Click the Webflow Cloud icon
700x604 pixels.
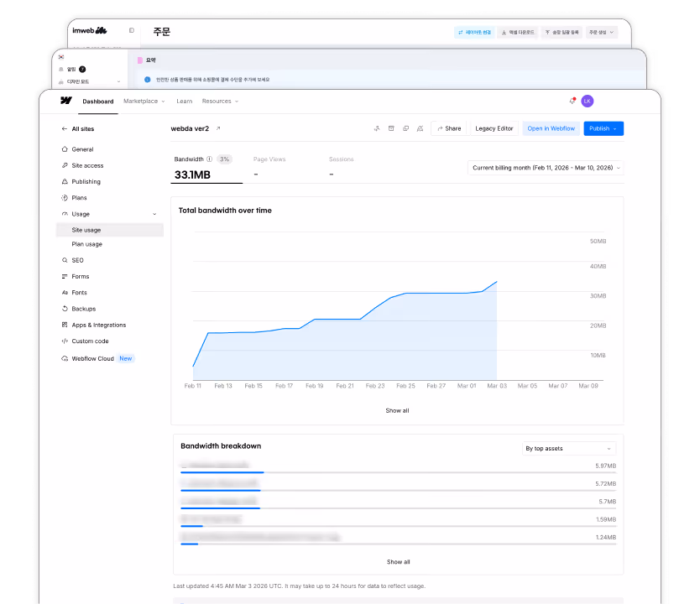[x=65, y=359]
